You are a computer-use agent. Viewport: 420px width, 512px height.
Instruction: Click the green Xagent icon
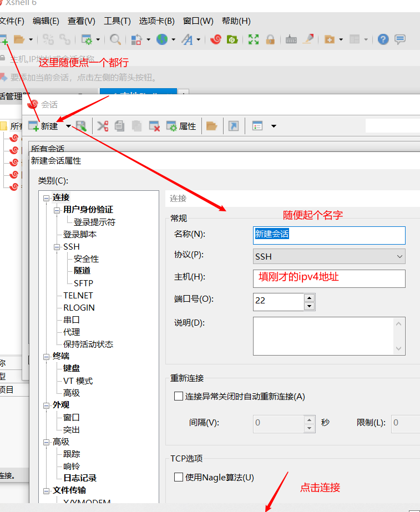[232, 39]
